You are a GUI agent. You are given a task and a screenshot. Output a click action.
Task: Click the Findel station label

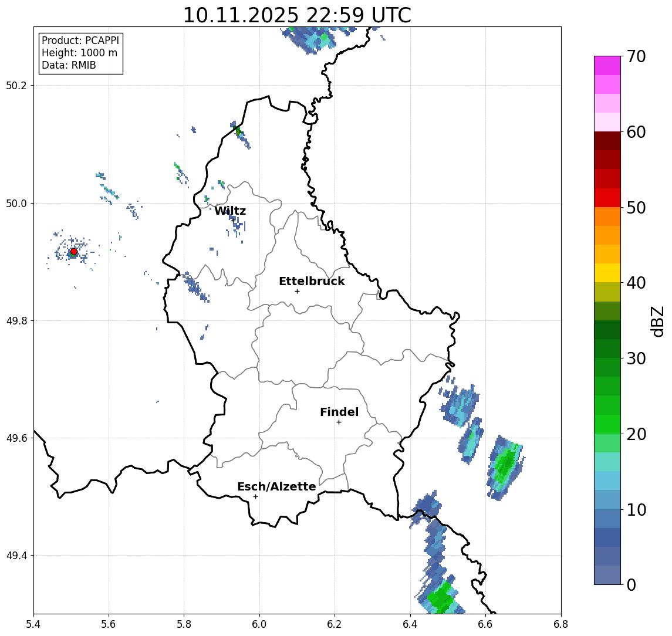(x=339, y=412)
